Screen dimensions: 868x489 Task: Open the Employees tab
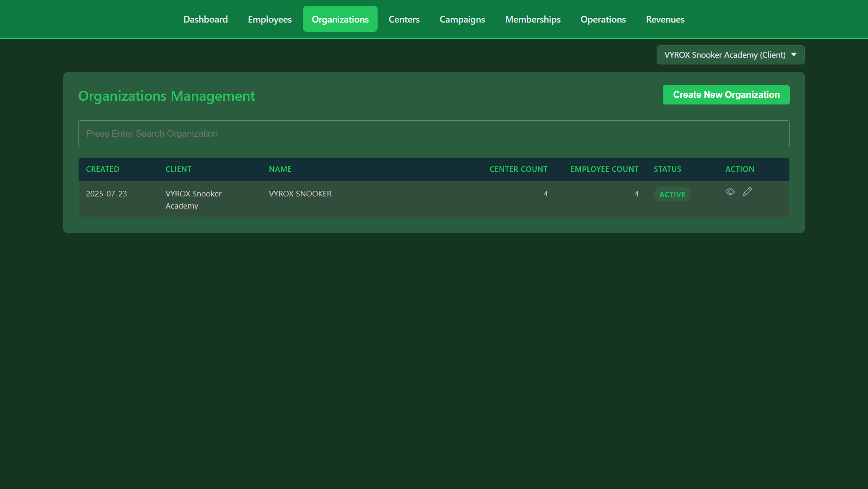[270, 19]
